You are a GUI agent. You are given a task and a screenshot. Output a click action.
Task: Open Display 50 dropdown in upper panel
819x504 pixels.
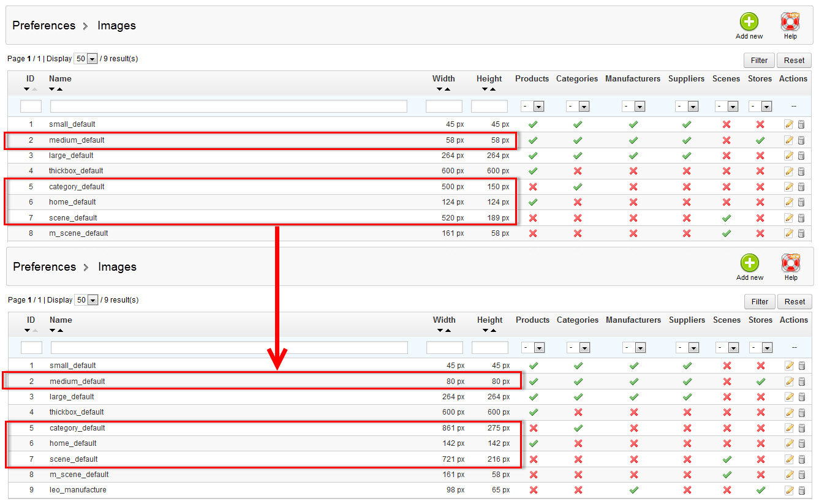click(x=86, y=59)
